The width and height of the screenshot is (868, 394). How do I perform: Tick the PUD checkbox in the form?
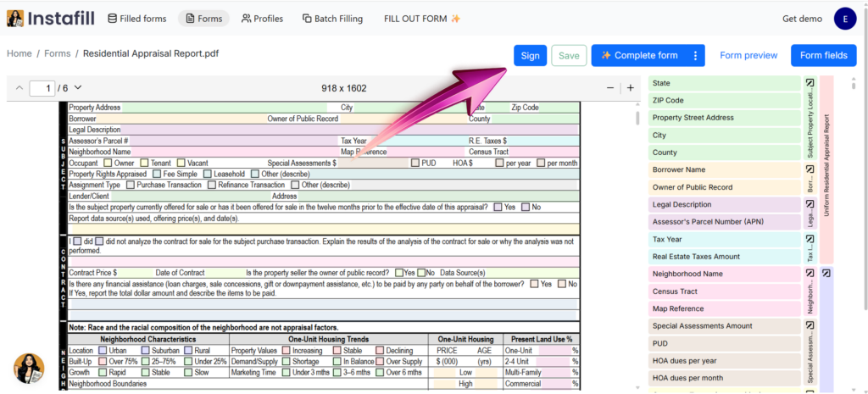[x=415, y=164]
